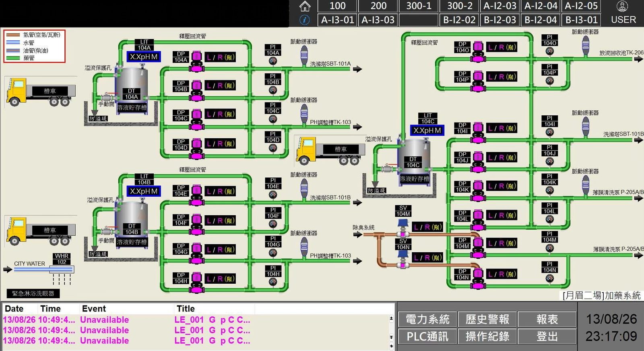
Task: Toggle L / R mode for DP 104L
Action: (502, 216)
